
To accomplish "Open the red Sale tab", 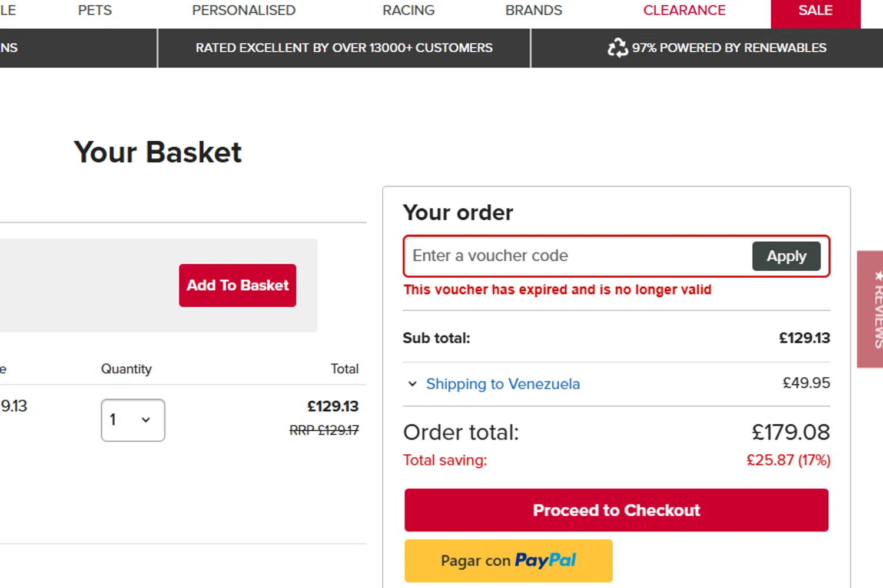I will [x=815, y=12].
